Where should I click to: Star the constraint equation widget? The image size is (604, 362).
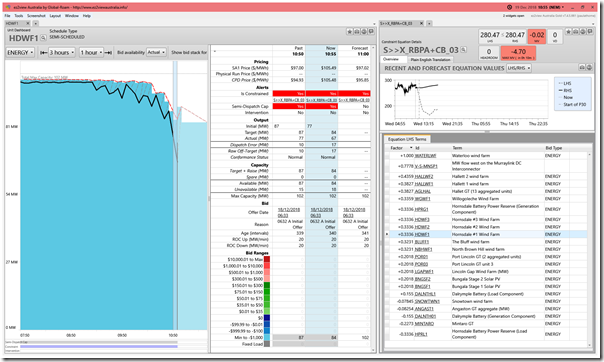point(569,32)
